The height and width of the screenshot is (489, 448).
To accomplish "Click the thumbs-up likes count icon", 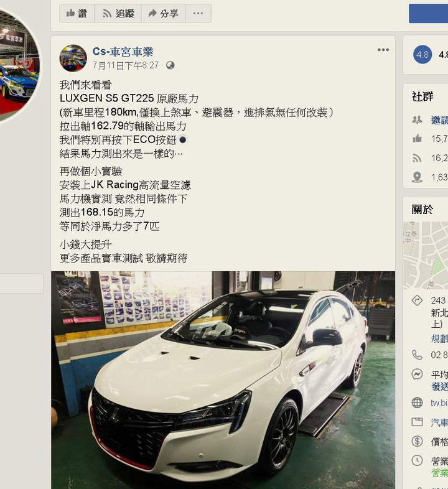I will point(417,139).
